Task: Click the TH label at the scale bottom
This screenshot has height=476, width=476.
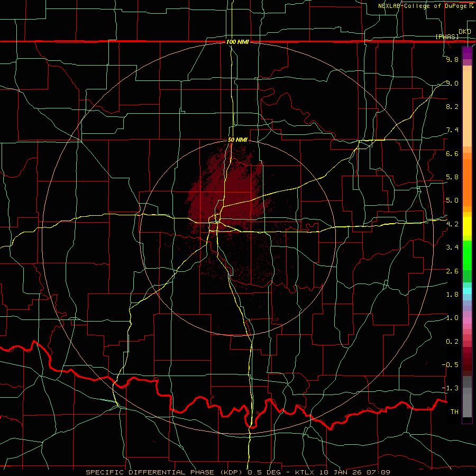Action: (x=454, y=412)
